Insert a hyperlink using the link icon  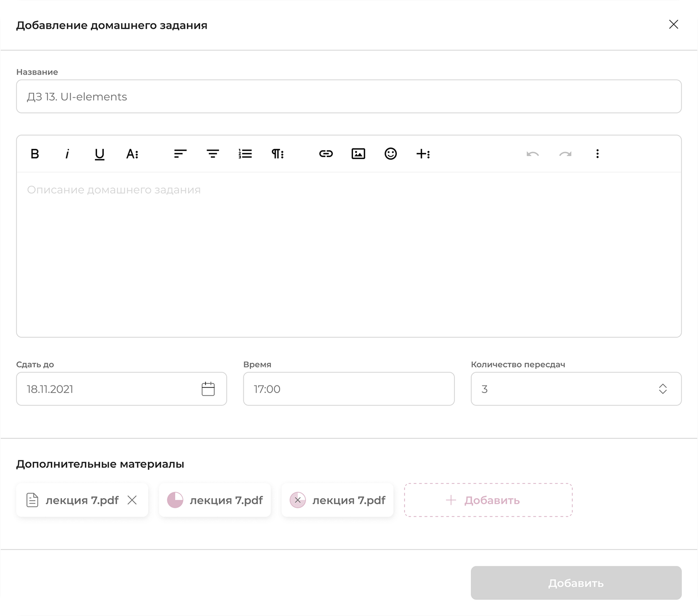click(x=326, y=154)
